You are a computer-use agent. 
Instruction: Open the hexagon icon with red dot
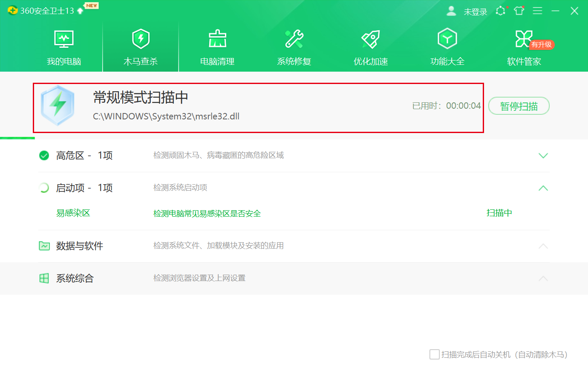501,11
